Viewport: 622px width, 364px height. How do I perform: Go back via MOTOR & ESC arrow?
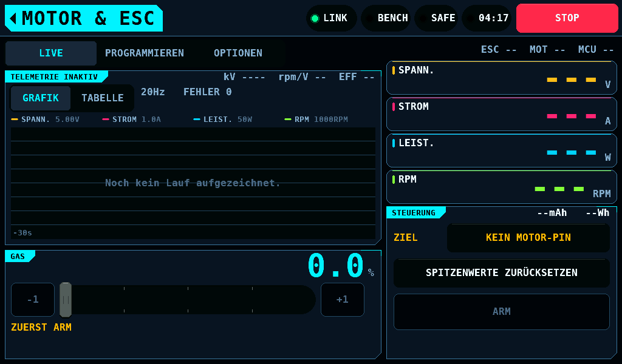tap(84, 18)
